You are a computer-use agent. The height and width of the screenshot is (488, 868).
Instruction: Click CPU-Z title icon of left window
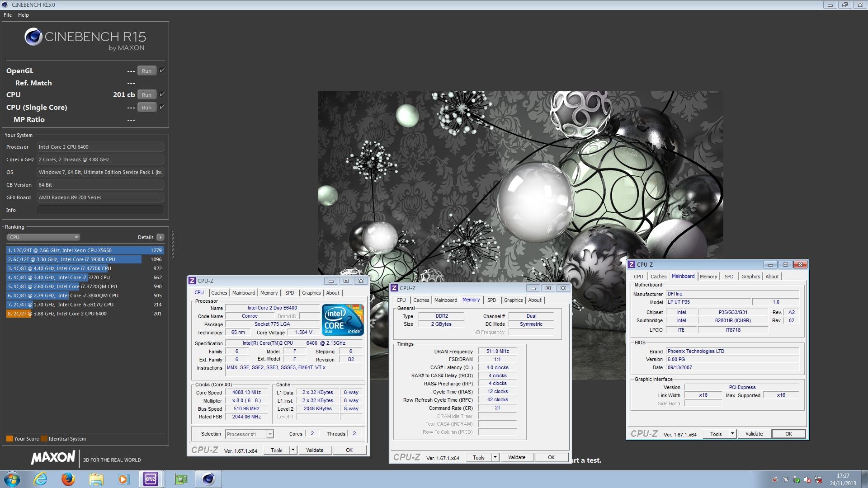pos(192,281)
